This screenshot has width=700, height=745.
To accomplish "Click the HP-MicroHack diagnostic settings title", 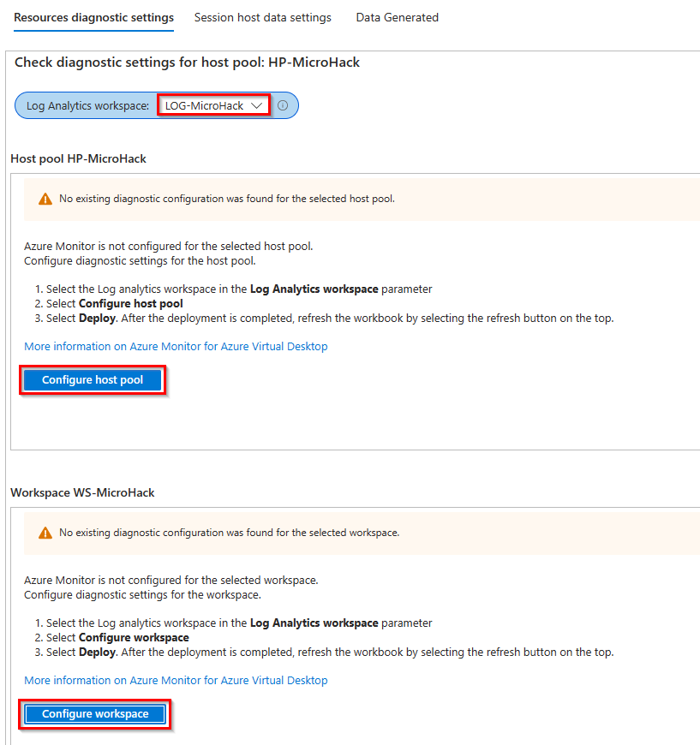I will point(185,62).
